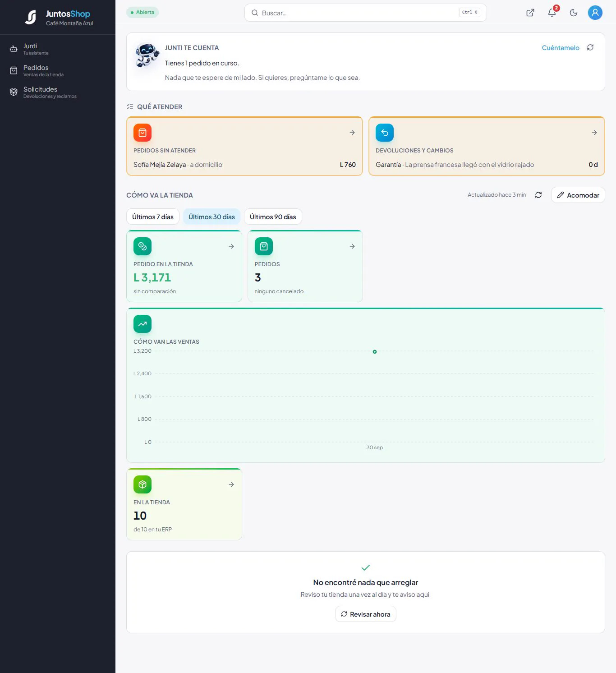Toggle dark mode moon icon

click(574, 13)
